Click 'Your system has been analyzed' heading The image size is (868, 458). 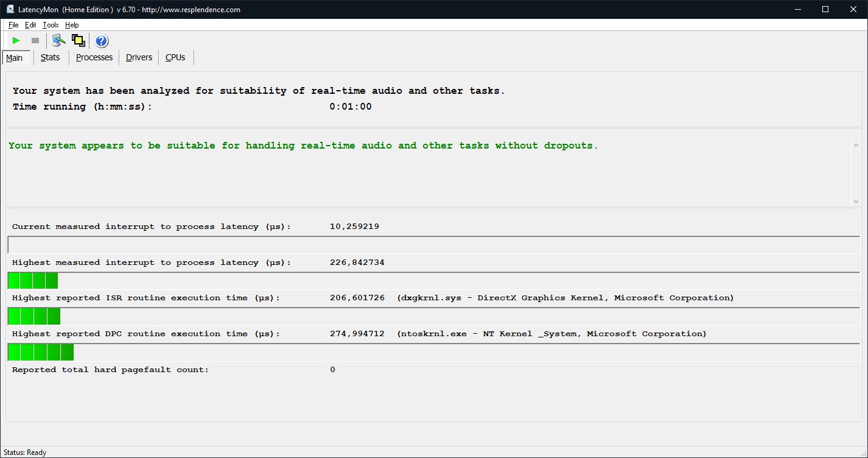coord(259,91)
